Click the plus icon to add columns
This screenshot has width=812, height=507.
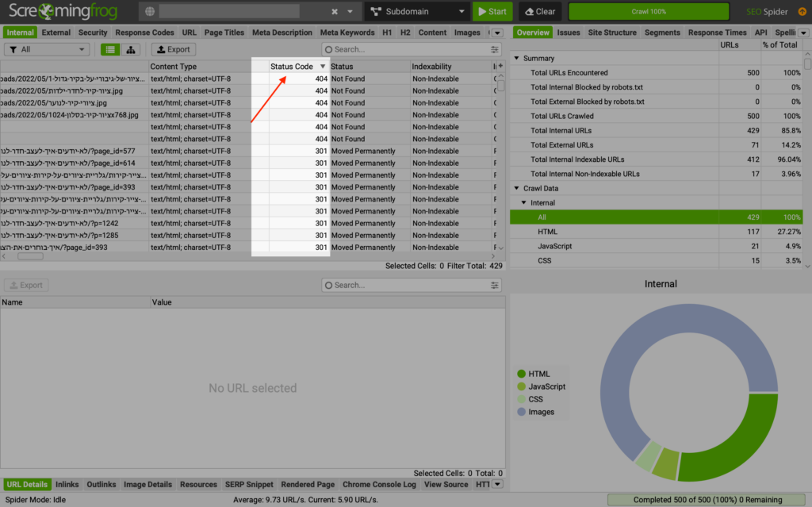[500, 66]
